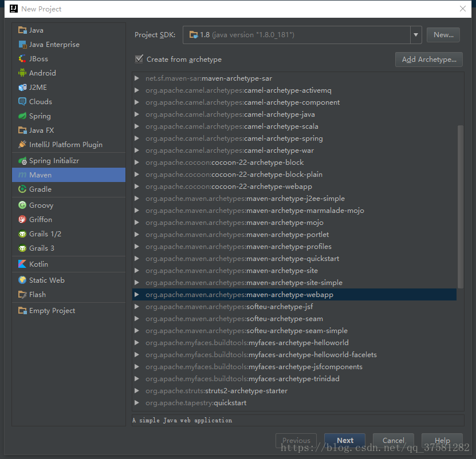Select the Griffon icon
Image resolution: width=476 pixels, height=459 pixels.
22,220
